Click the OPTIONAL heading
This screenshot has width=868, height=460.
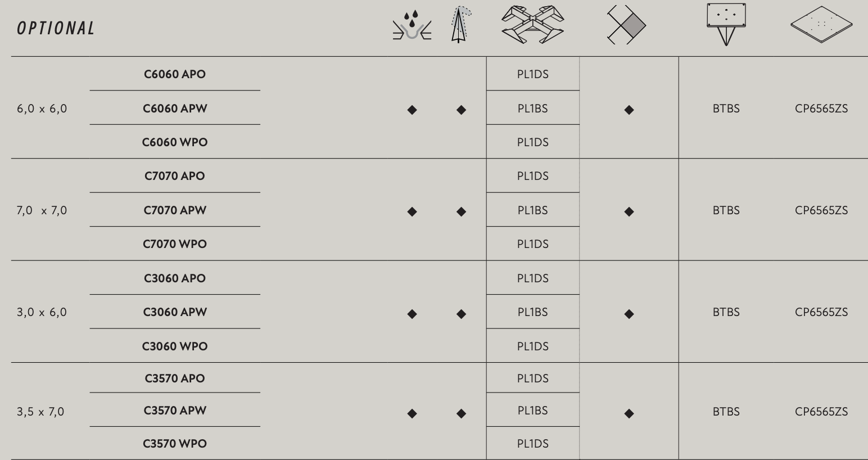pos(56,28)
